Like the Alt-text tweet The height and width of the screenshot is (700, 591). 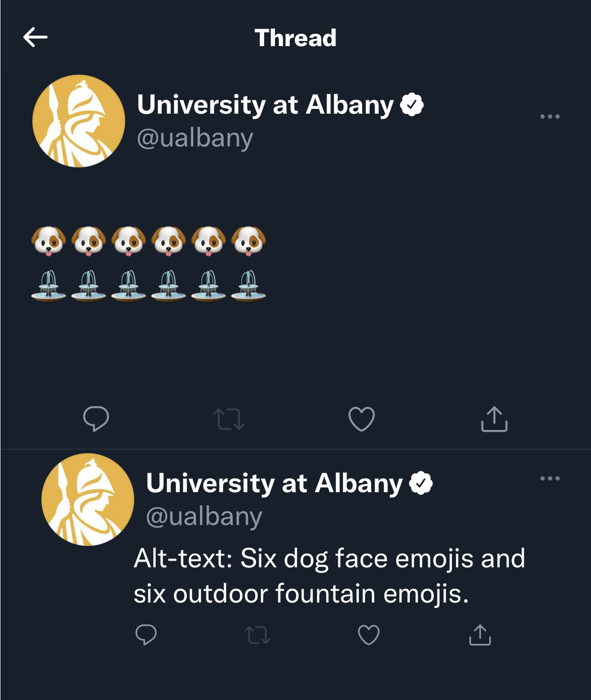point(369,635)
